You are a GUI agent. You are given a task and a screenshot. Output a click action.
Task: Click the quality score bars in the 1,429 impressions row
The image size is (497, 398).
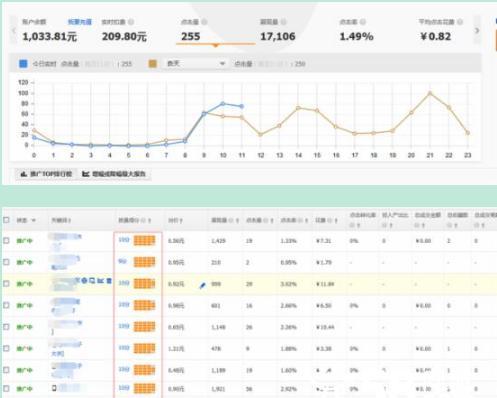(x=144, y=240)
